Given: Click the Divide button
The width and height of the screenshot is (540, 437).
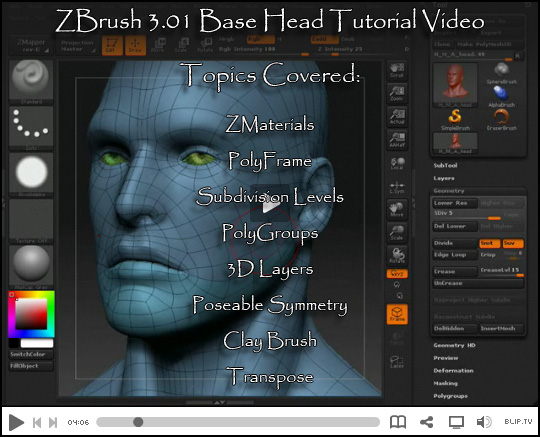Looking at the screenshot, I should click(x=455, y=243).
